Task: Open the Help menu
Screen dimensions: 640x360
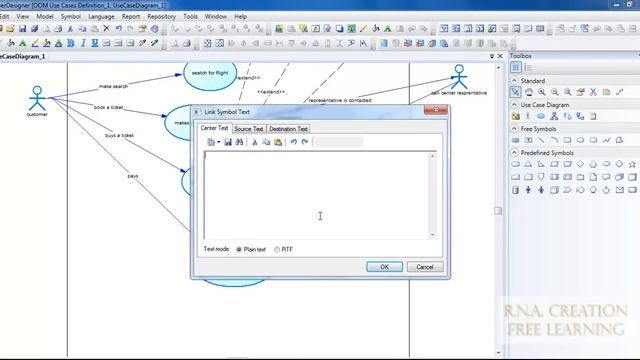Action: tap(240, 17)
